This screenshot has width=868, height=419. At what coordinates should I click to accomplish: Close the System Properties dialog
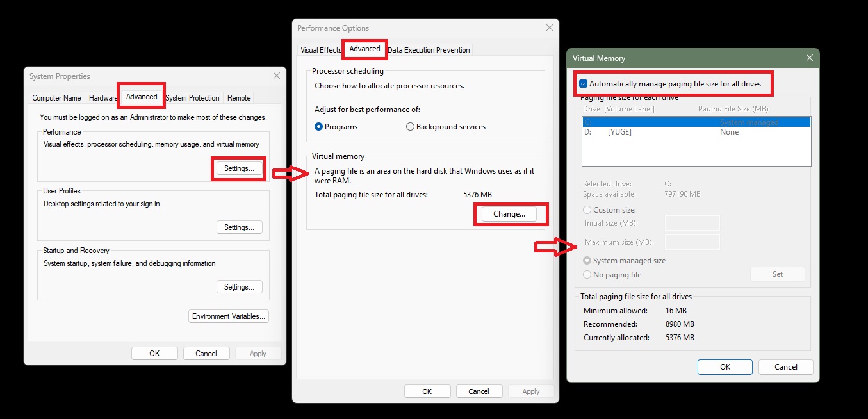(x=277, y=76)
